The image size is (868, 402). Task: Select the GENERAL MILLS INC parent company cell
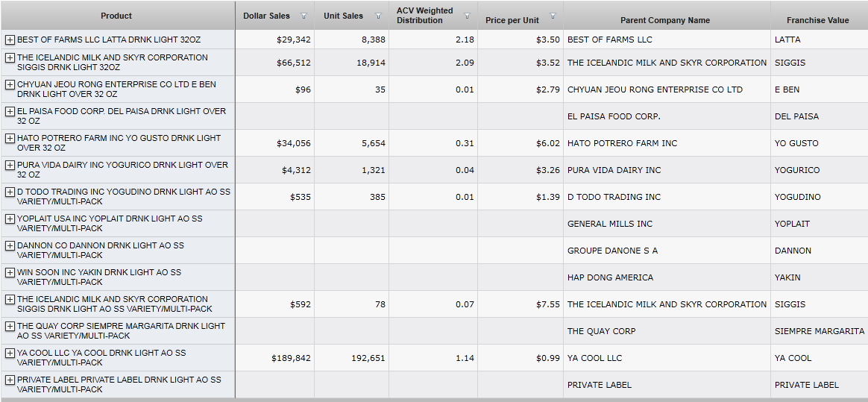click(609, 224)
